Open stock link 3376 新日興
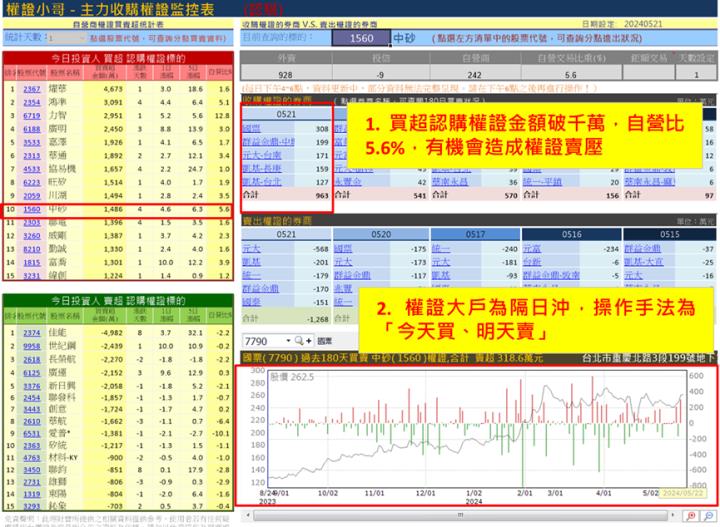The width and height of the screenshot is (720, 527). pos(32,386)
